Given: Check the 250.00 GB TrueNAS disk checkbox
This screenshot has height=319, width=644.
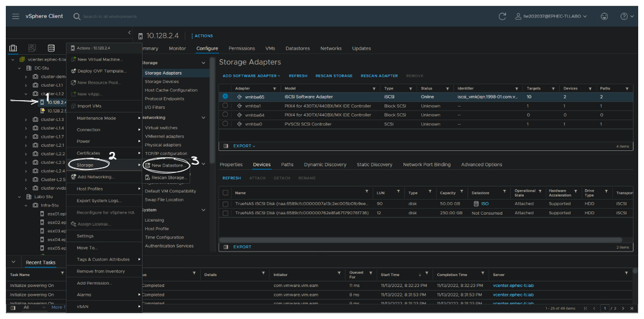Looking at the screenshot, I should pyautogui.click(x=226, y=213).
